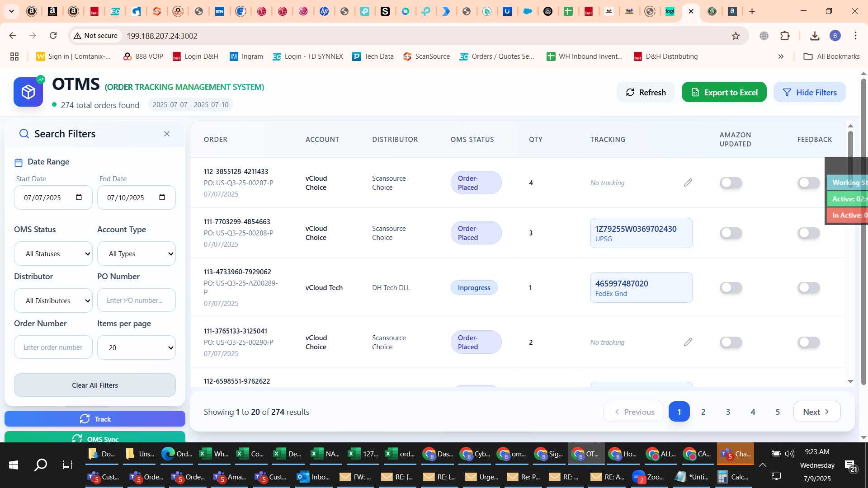Toggle Feedback for order 112-3855128-4211433

(x=809, y=183)
